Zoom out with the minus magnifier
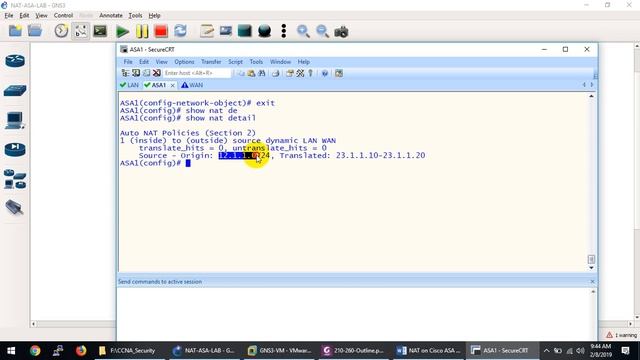The image size is (640, 360). (x=322, y=31)
